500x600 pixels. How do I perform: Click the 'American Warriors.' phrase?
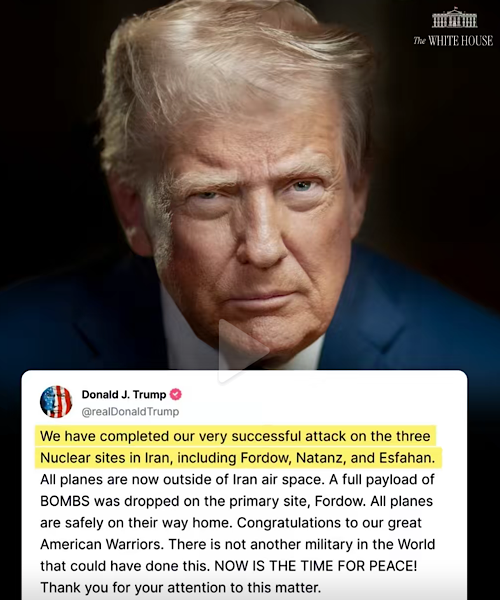(x=102, y=544)
